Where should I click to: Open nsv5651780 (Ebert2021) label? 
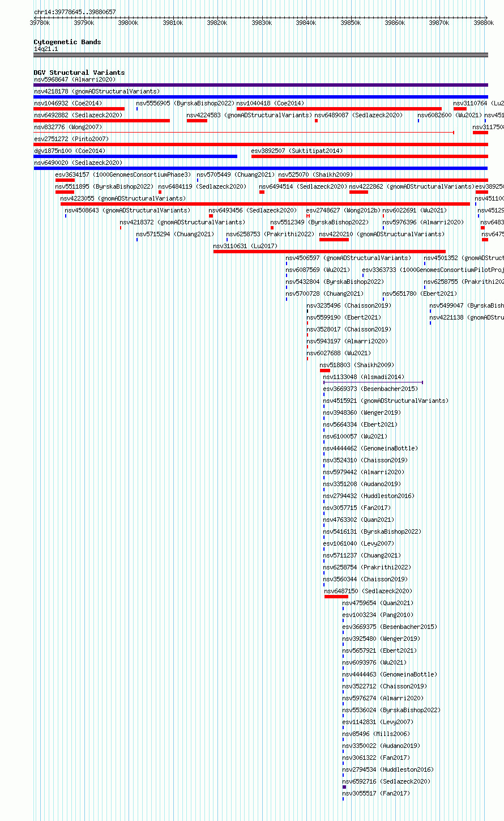click(x=420, y=293)
